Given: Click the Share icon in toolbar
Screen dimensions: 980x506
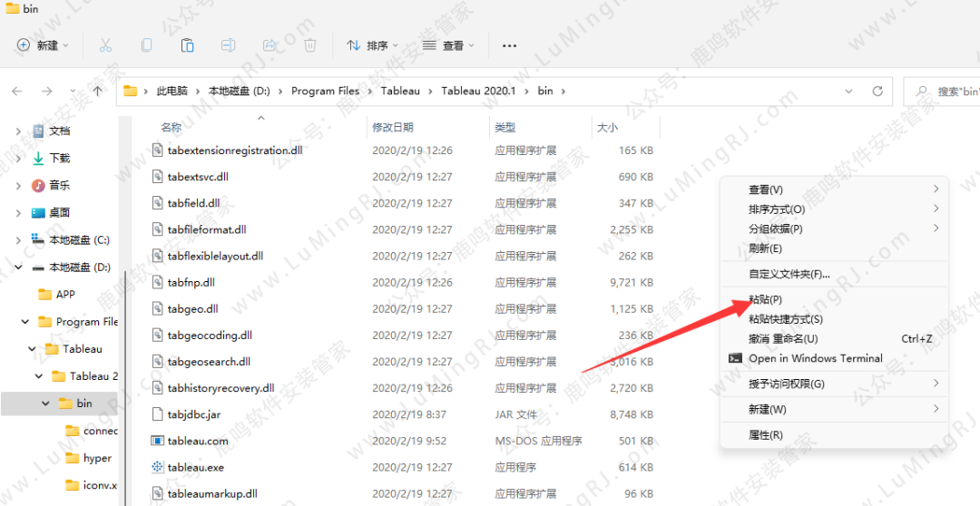Looking at the screenshot, I should [269, 45].
